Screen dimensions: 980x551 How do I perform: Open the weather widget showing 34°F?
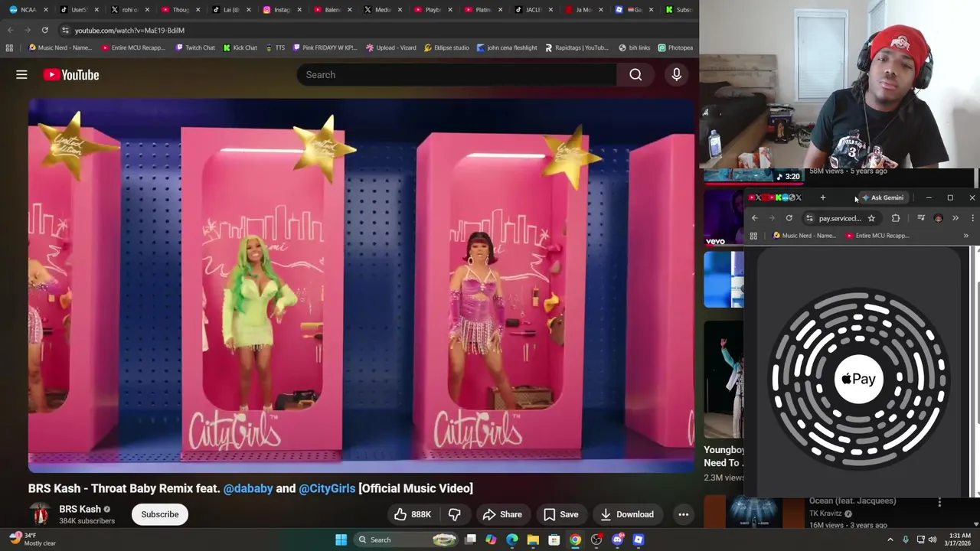pyautogui.click(x=34, y=540)
